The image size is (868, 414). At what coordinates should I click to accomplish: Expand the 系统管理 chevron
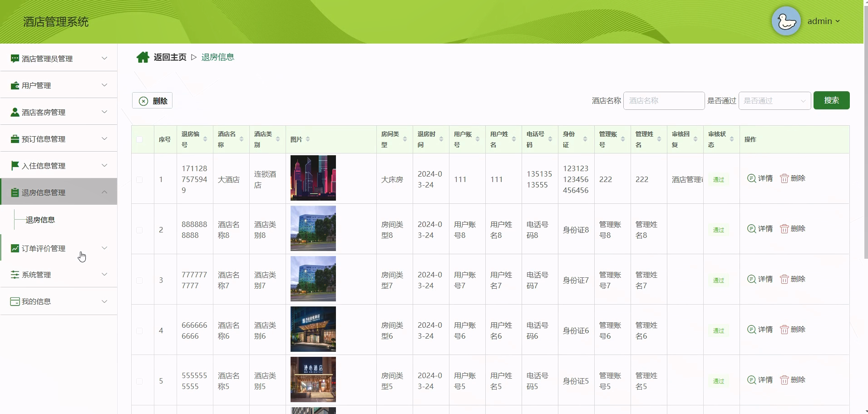tap(104, 274)
